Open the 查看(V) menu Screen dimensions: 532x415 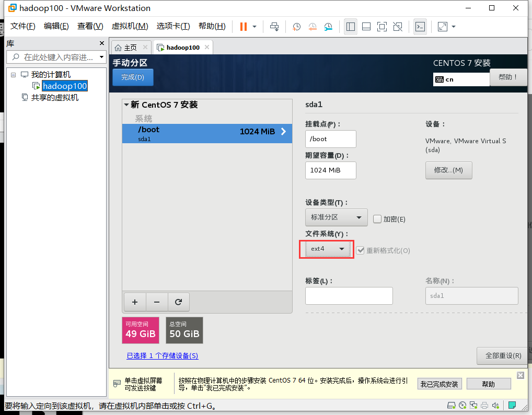[90, 26]
